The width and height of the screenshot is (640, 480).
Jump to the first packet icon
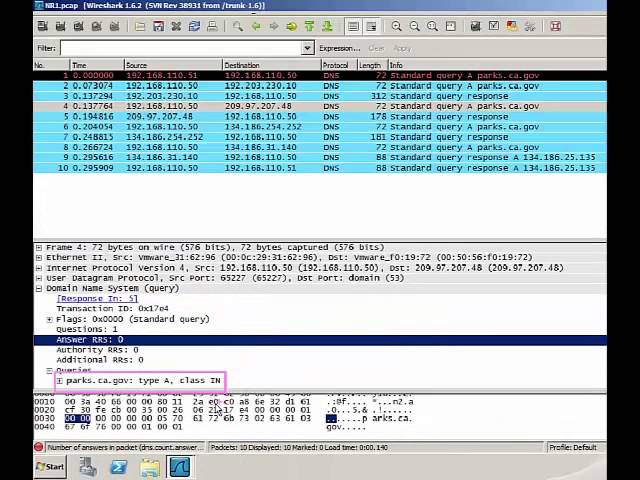309,27
